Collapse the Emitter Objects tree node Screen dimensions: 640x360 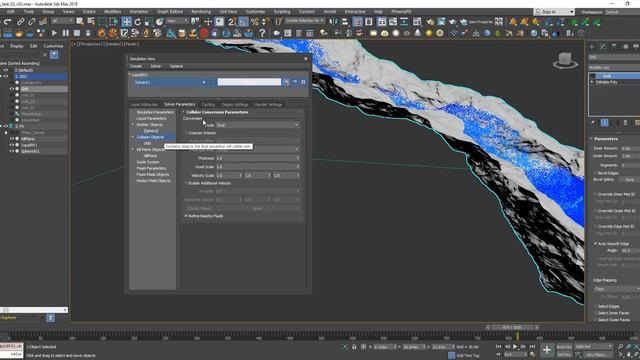(x=132, y=124)
